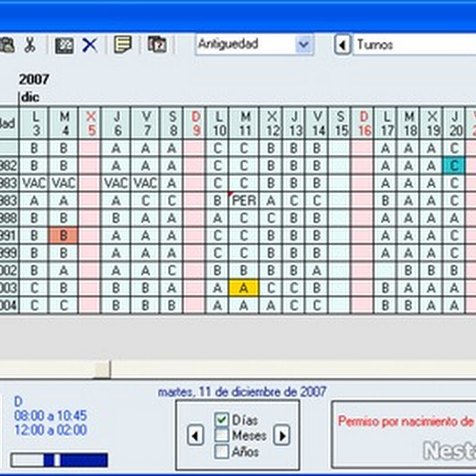Click the 08:00 a 10:45 schedule text
This screenshot has height=476, width=476.
[51, 415]
